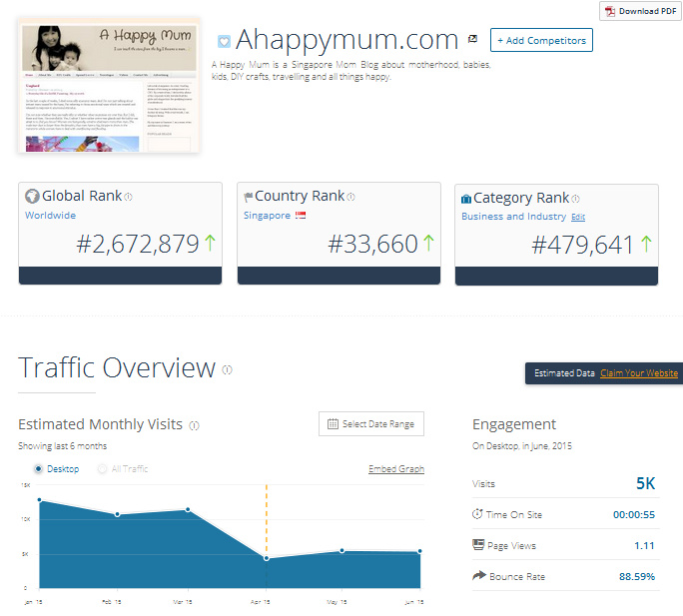Click the Apr 15 data point on graph
This screenshot has height=616, width=683.
(x=267, y=558)
